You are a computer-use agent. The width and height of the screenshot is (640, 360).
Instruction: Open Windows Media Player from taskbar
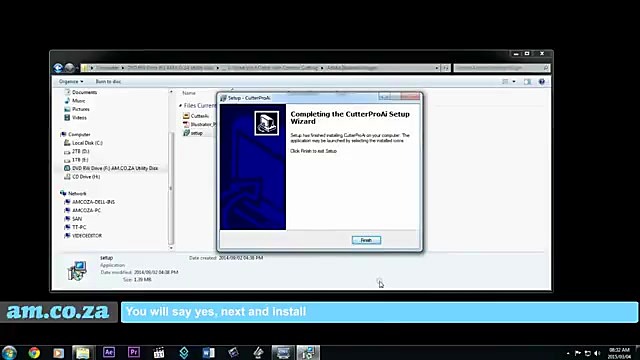pyautogui.click(x=58, y=353)
